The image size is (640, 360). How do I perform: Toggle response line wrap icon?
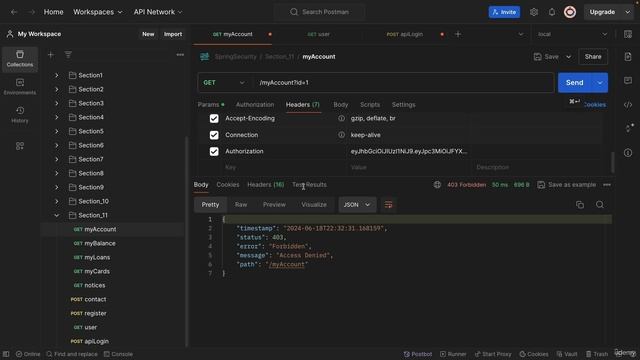pyautogui.click(x=388, y=204)
